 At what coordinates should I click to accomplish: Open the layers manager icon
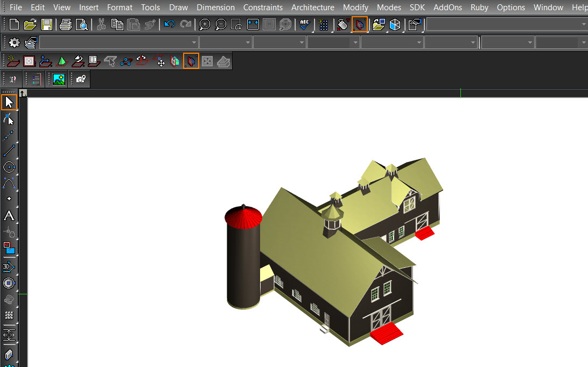point(30,43)
